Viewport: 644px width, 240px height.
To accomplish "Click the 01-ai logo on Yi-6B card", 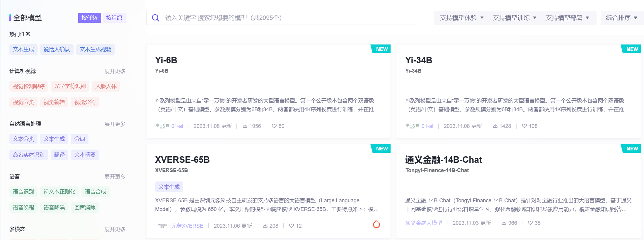I will coord(162,126).
